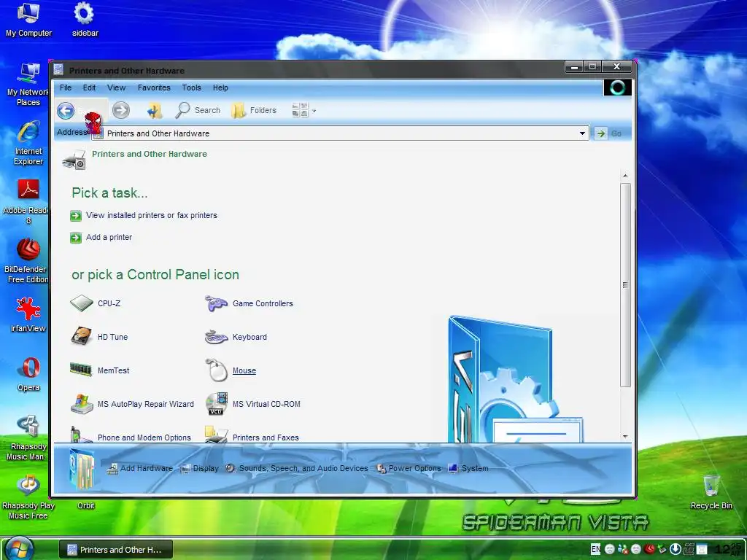
Task: Open Rhapsody Play Music Free icon
Action: coord(28,497)
